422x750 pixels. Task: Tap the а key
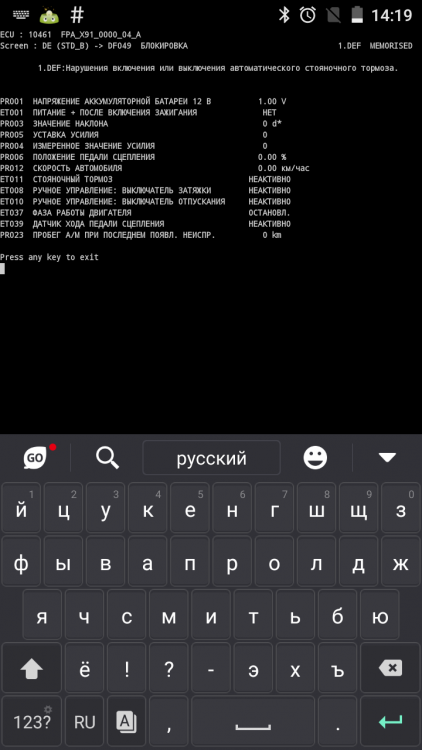click(147, 562)
